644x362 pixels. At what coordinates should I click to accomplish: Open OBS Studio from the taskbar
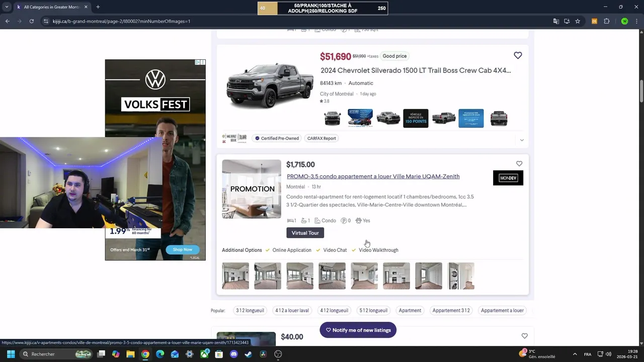coord(278,354)
